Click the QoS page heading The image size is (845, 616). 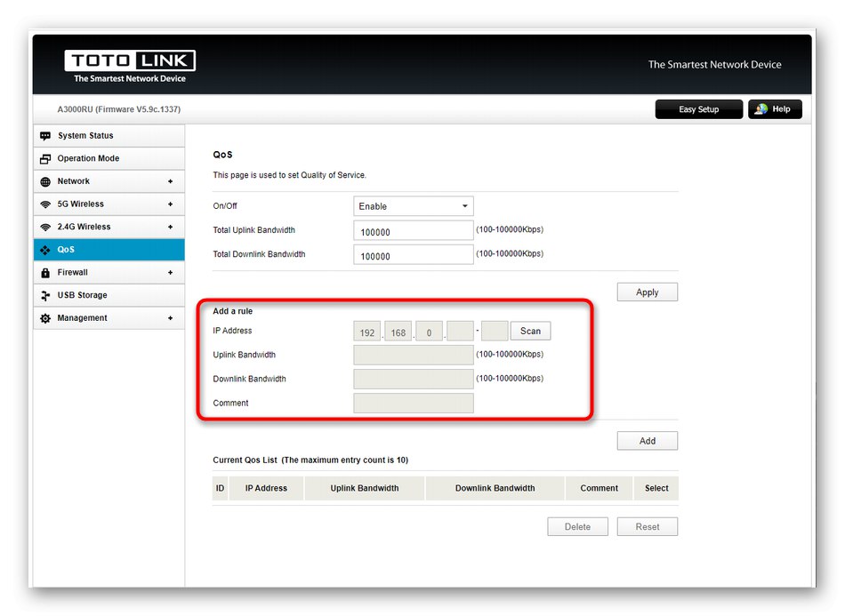[222, 155]
